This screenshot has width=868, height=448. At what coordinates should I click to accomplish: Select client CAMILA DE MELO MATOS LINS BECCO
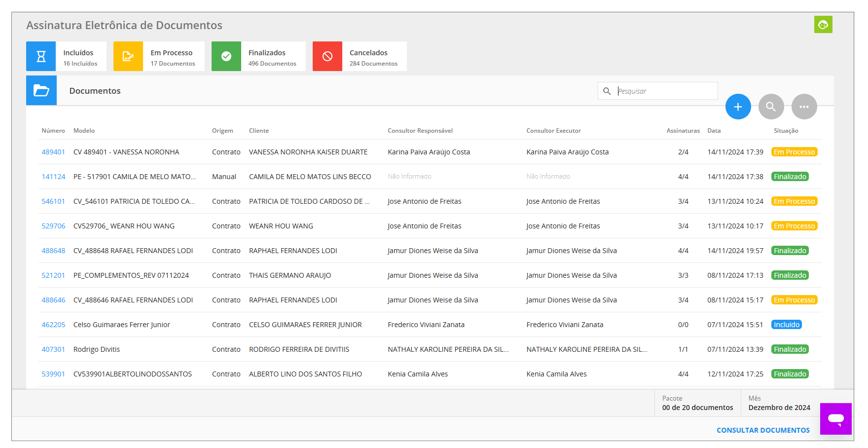point(310,177)
